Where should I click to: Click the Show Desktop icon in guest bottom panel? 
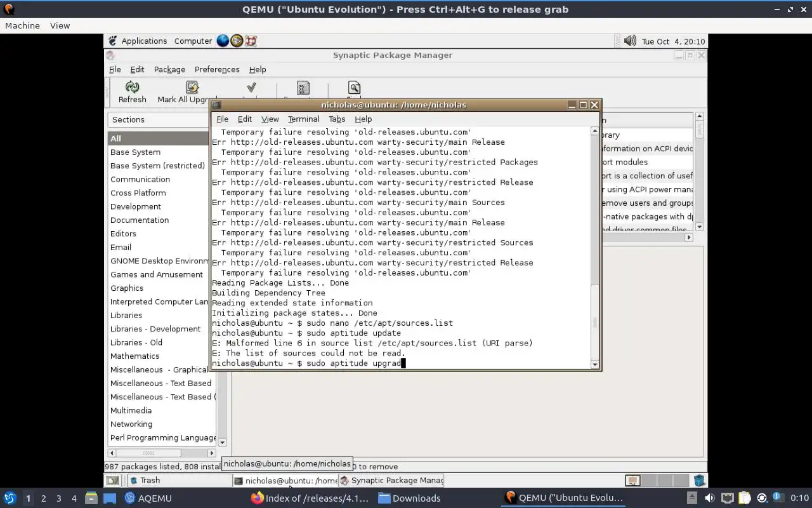pos(112,481)
